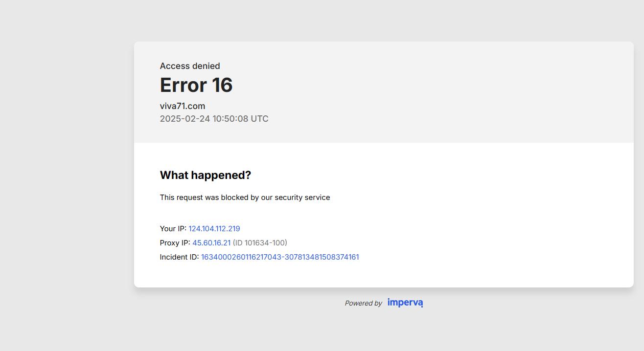The image size is (644, 351).
Task: Click the 'Incident ID:' label
Action: 179,257
